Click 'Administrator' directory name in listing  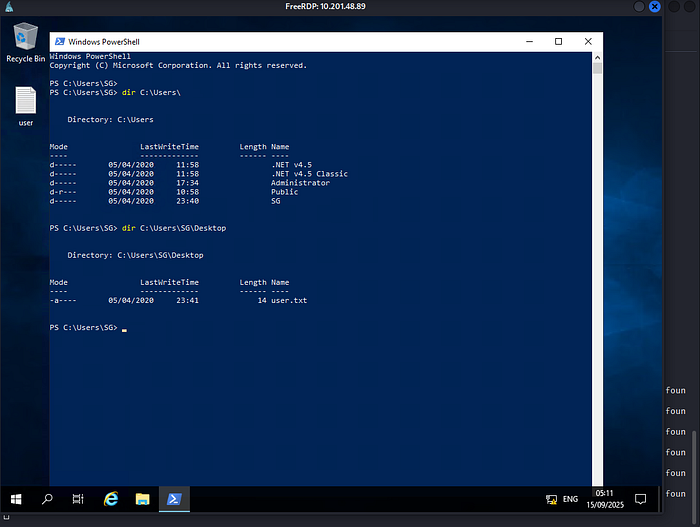click(300, 183)
